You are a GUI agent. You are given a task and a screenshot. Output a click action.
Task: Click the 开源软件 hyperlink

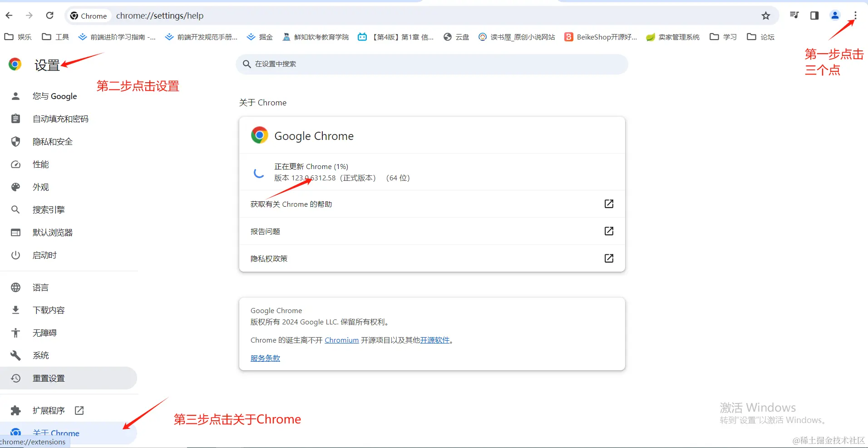coord(434,340)
